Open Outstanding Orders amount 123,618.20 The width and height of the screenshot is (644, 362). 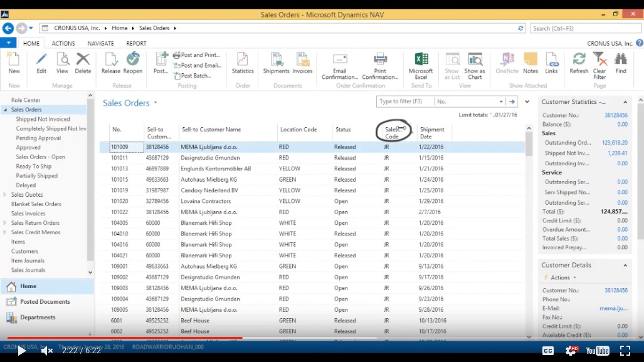[615, 143]
